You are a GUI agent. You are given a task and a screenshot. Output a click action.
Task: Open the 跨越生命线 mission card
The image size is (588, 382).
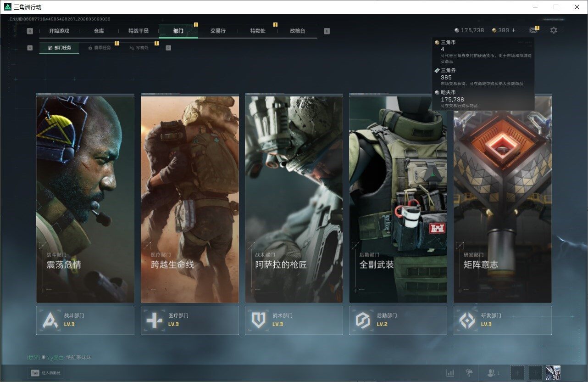pos(190,199)
